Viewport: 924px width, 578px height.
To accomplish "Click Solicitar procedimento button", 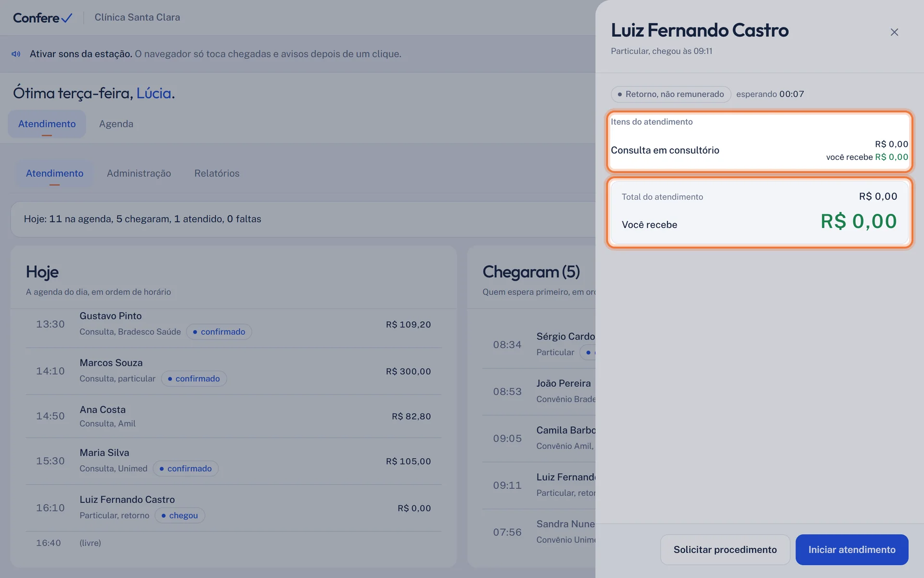I will pos(725,550).
